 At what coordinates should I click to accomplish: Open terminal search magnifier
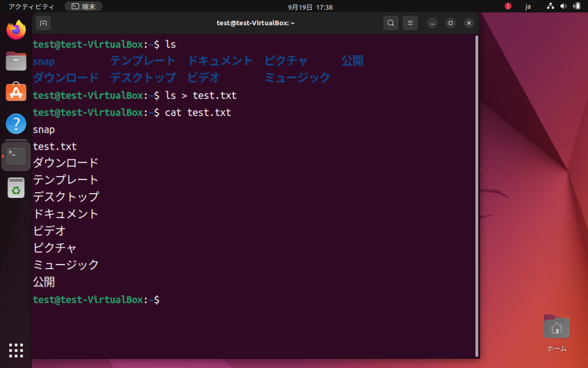390,23
